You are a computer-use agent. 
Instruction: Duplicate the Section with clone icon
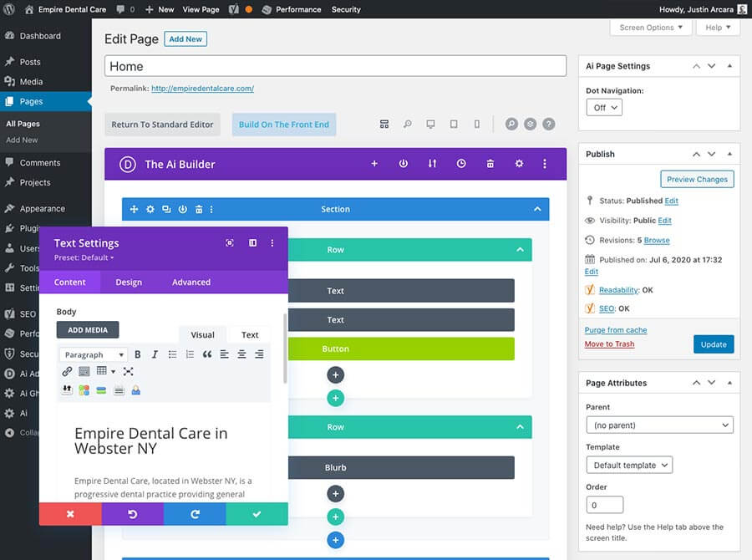tap(166, 209)
